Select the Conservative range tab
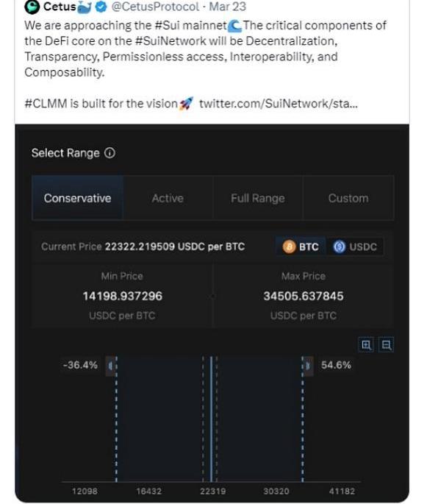Viewport: 441px width, 504px height. click(77, 198)
